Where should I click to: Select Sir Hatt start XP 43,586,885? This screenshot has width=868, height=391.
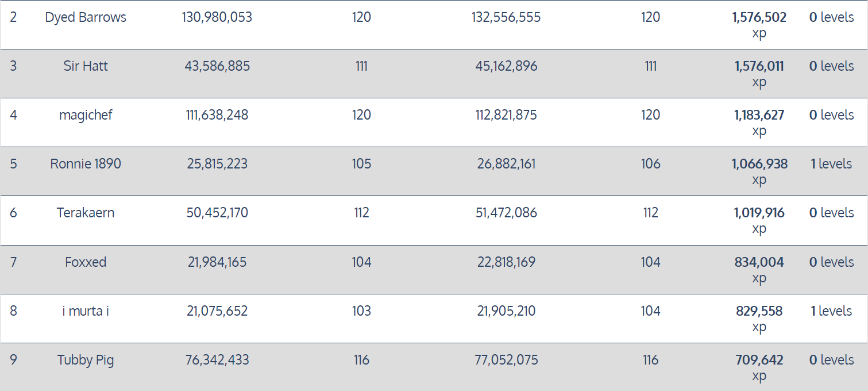(x=217, y=66)
